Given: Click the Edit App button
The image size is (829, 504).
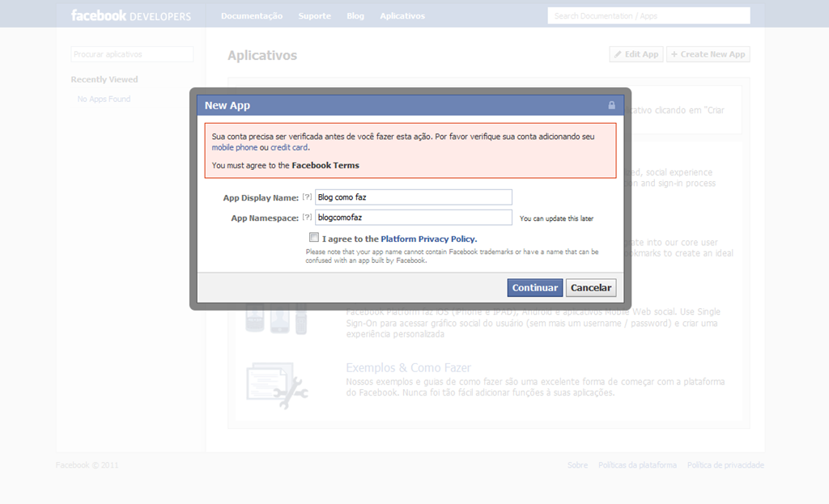Looking at the screenshot, I should tap(636, 54).
